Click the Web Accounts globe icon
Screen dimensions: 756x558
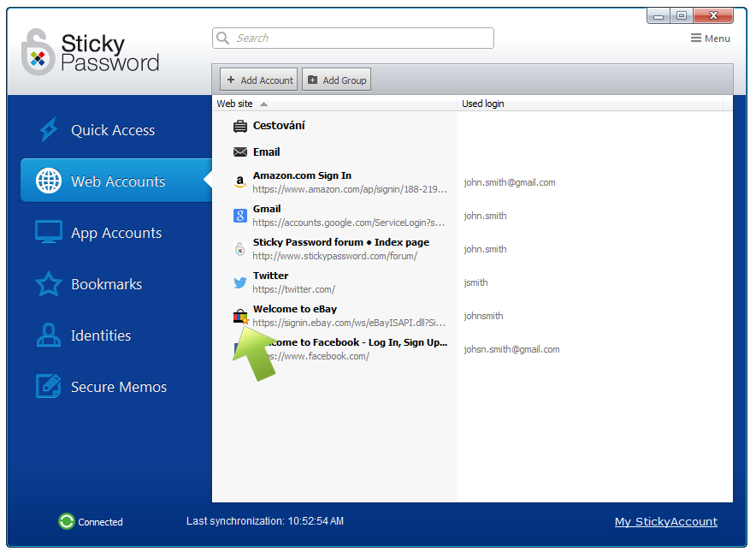(x=49, y=181)
